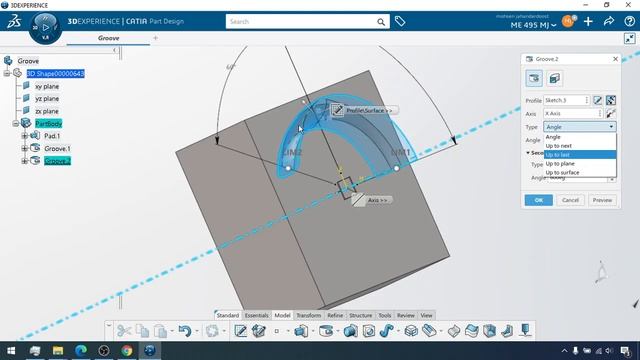Select the Positioned Sketch tool icon
640x360 pixels.
point(240,331)
